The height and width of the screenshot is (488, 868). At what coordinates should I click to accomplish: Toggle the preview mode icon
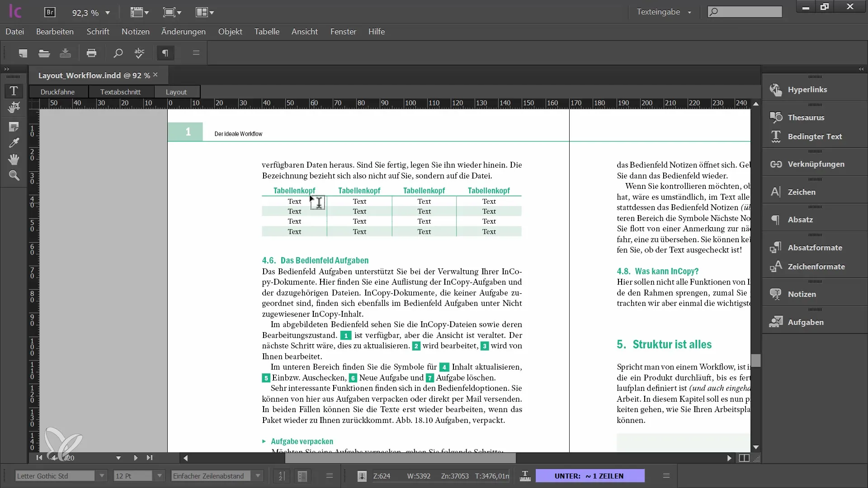pos(744,458)
